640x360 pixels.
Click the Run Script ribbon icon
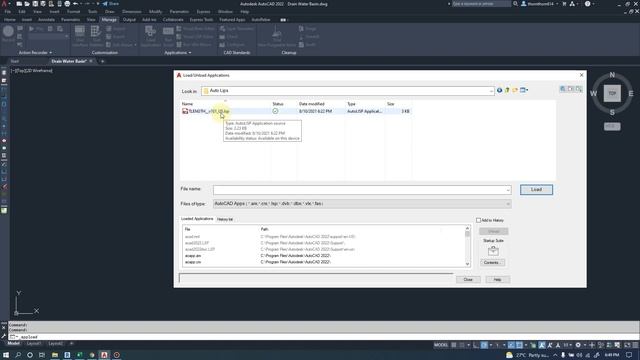(x=168, y=36)
